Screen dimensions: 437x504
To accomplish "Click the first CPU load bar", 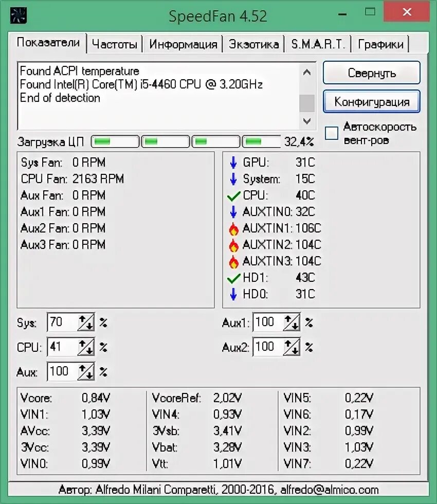I will 115,141.
